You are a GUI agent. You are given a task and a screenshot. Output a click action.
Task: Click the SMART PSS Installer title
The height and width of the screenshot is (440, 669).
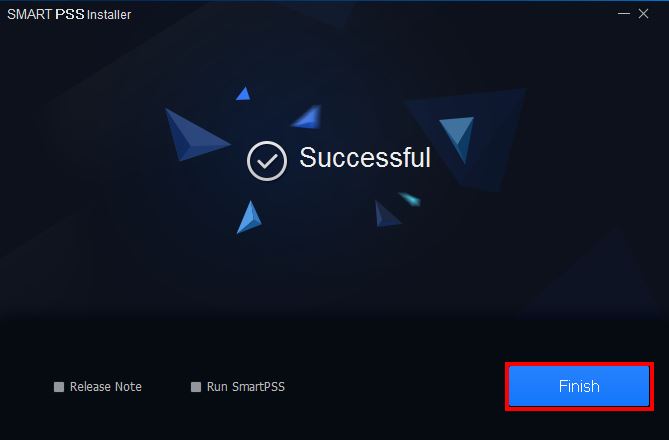69,15
